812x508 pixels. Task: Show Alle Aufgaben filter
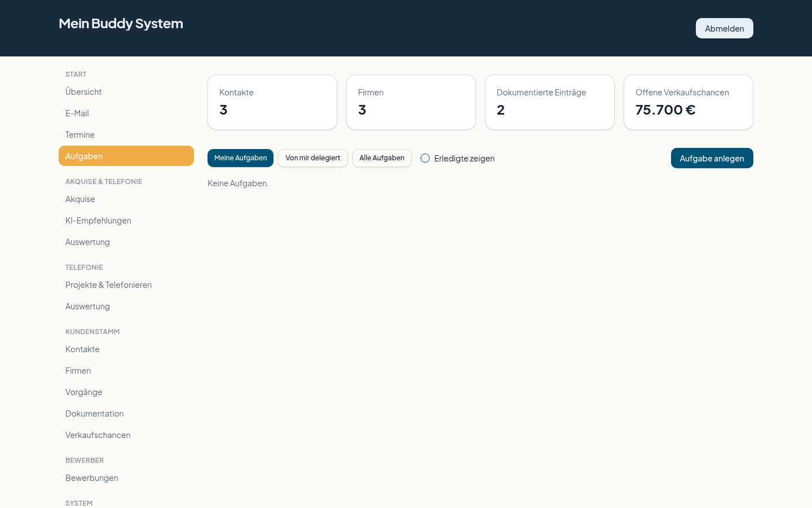click(382, 158)
